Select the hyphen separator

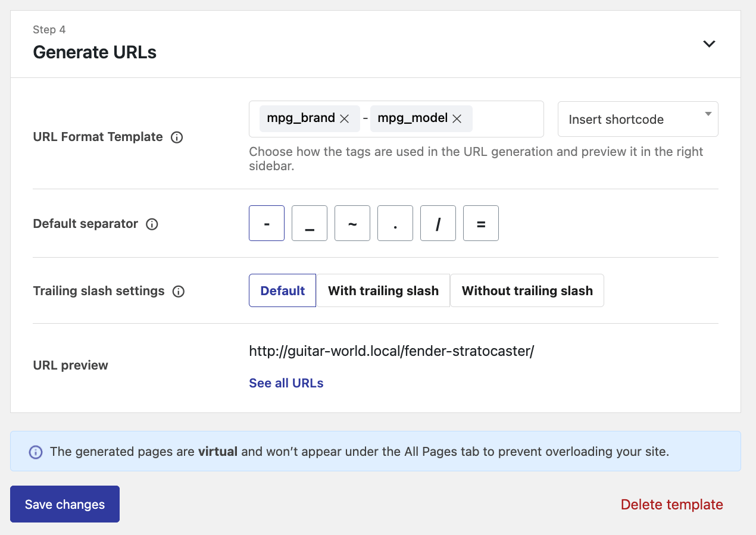pos(267,224)
